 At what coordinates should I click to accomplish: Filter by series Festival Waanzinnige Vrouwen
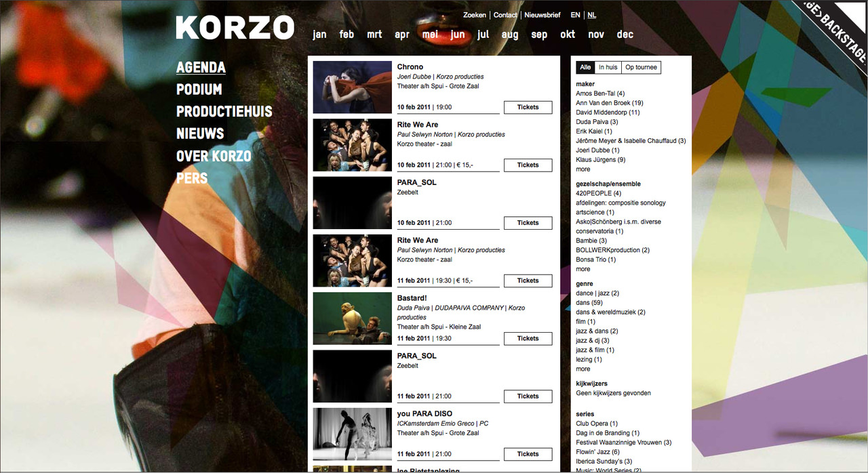[x=624, y=443]
